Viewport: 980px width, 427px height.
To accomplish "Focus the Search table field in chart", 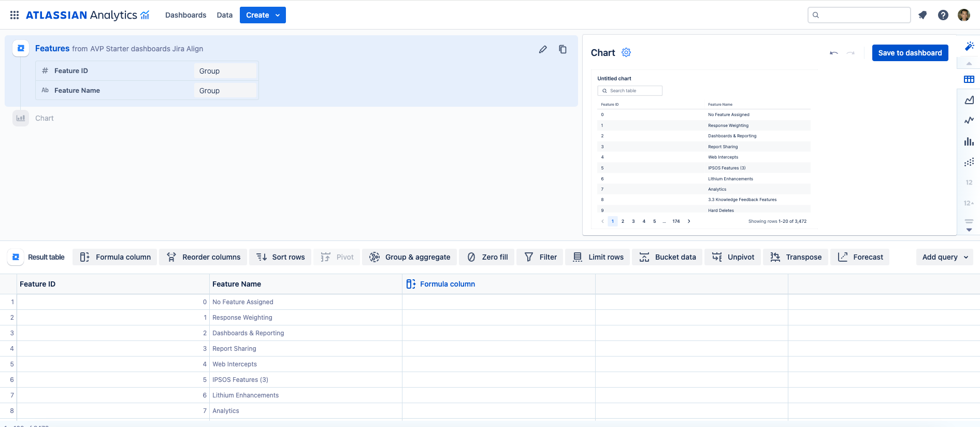I will [x=630, y=91].
